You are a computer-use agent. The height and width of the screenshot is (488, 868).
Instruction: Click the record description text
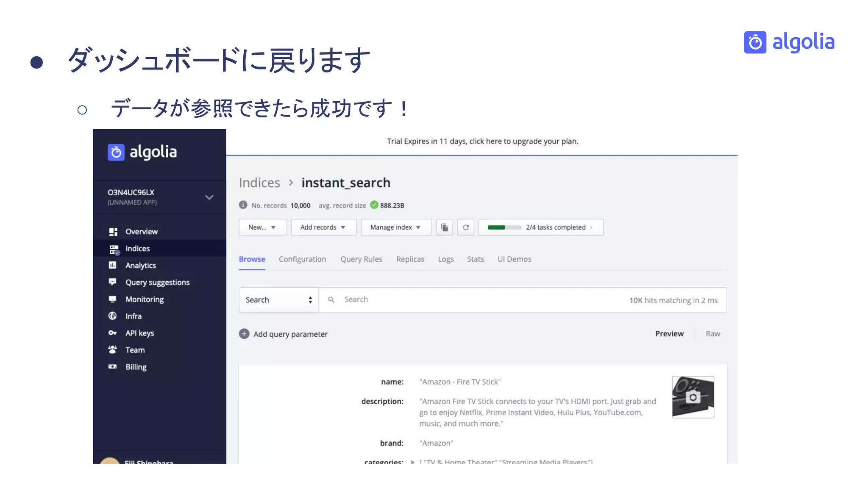537,412
